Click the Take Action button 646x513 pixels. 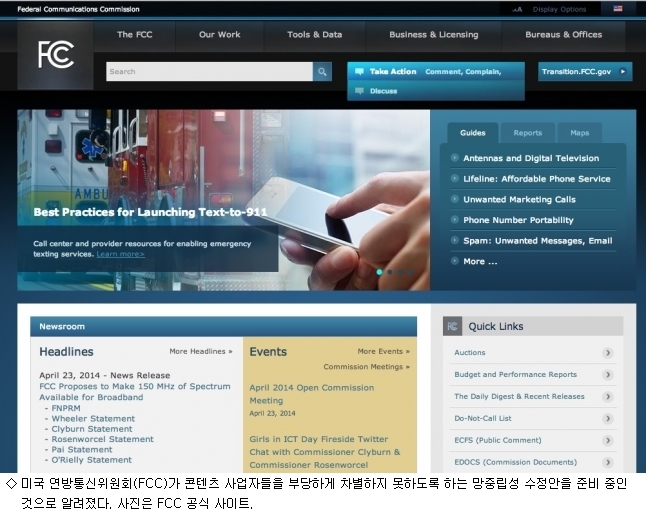point(436,71)
